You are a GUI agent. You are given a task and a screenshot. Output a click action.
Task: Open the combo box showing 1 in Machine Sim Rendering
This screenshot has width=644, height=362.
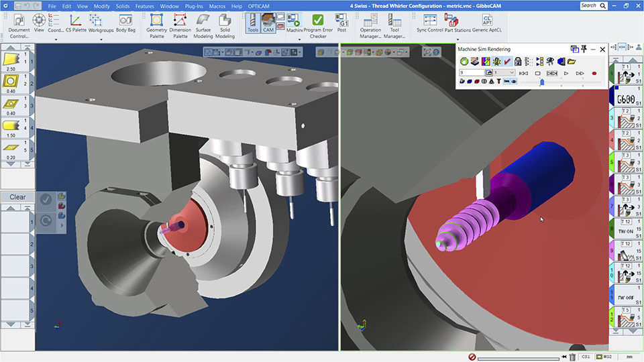pyautogui.click(x=504, y=72)
